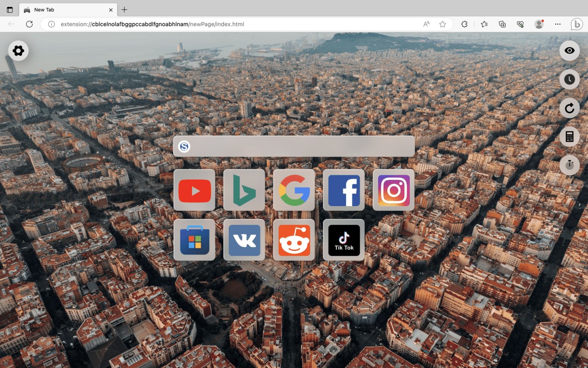Open tab actions menu icon
Image resolution: width=588 pixels, height=368 pixels.
click(10, 10)
